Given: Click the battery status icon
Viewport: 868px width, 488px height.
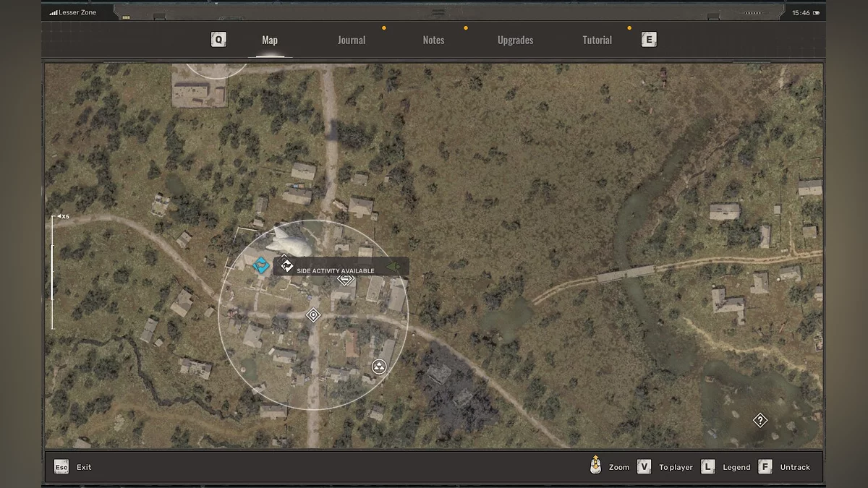Looking at the screenshot, I should coord(817,12).
